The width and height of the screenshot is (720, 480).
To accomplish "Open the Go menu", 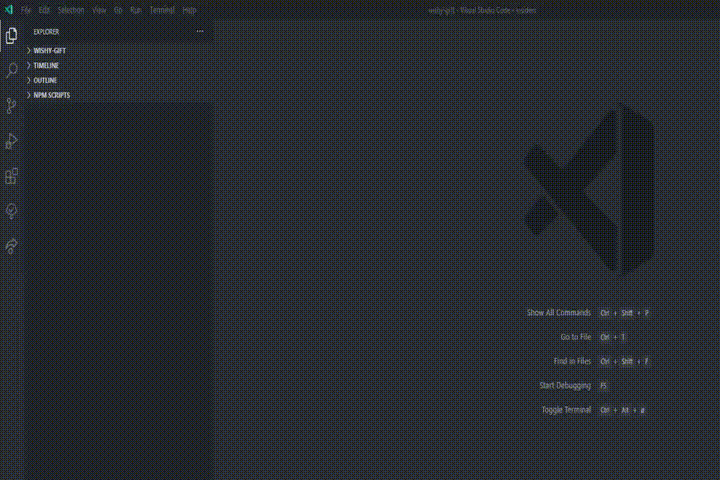I will tap(118, 10).
